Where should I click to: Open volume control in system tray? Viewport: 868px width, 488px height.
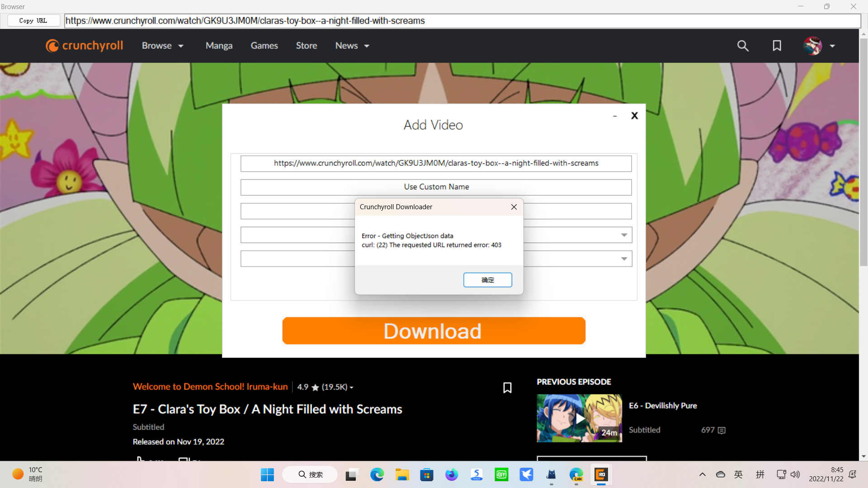(795, 474)
